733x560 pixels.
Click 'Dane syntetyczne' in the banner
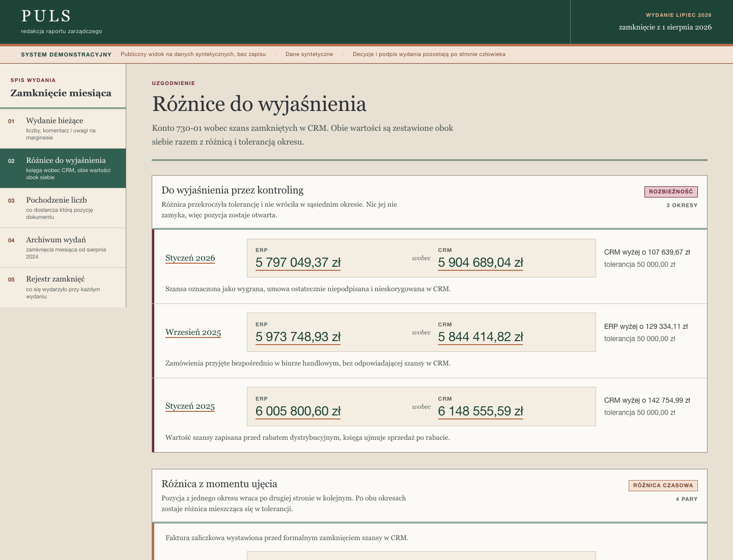coord(309,54)
